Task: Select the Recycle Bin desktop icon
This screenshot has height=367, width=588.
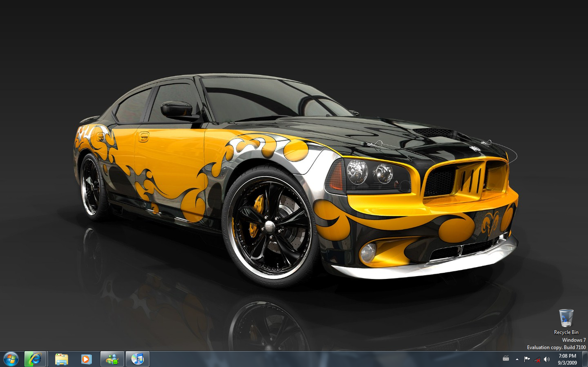Action: (x=566, y=318)
